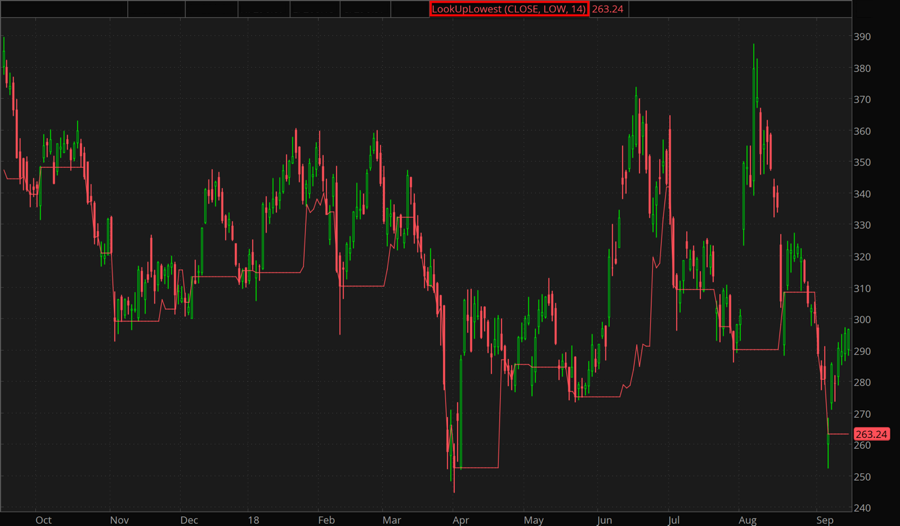Image resolution: width=900 pixels, height=526 pixels.
Task: Select the Oct label on time axis
Action: [x=43, y=520]
